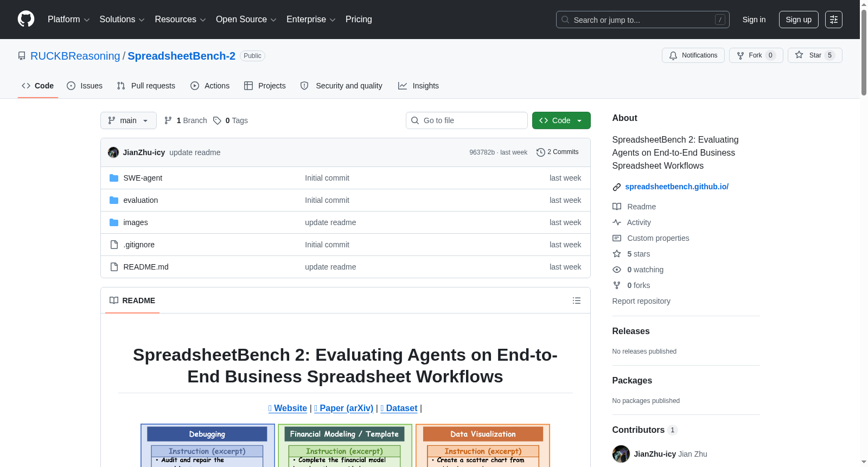Click the commit history clock icon

coord(540,152)
